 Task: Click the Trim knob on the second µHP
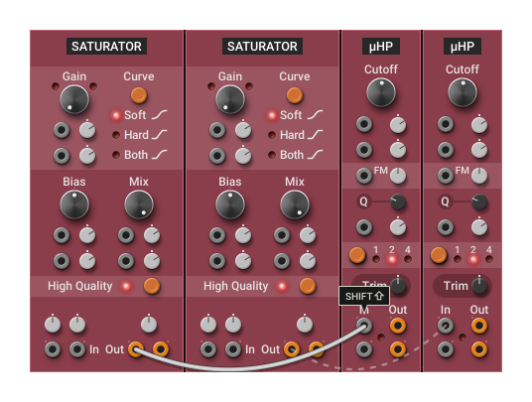pos(479,286)
